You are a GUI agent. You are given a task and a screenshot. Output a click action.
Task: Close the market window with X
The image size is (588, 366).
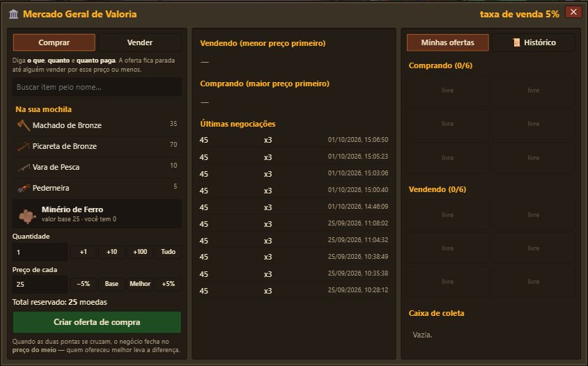(573, 12)
